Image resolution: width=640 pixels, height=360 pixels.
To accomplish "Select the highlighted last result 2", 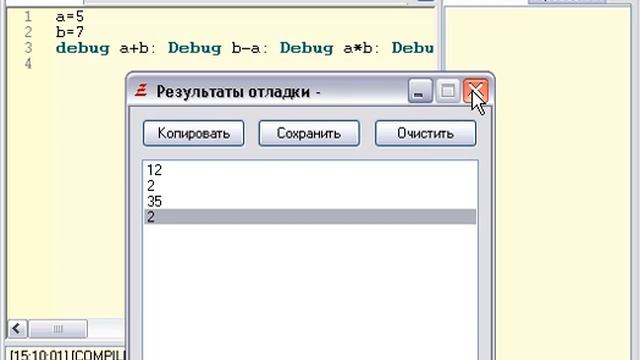I will point(310,217).
